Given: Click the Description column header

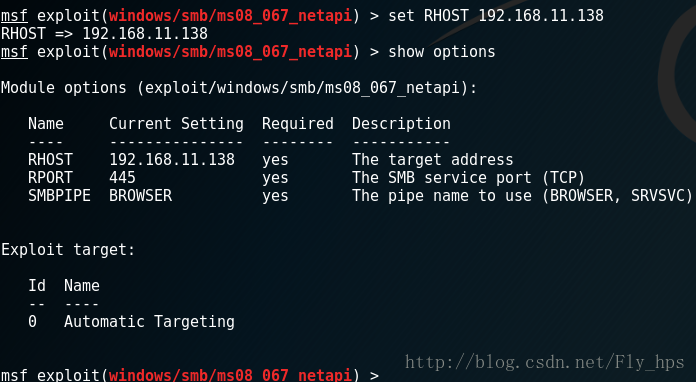Looking at the screenshot, I should [x=401, y=124].
